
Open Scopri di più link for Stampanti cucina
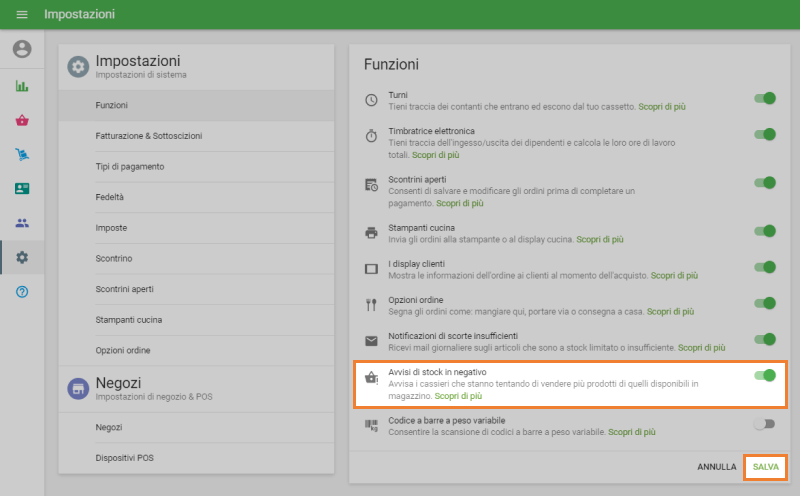pos(600,240)
